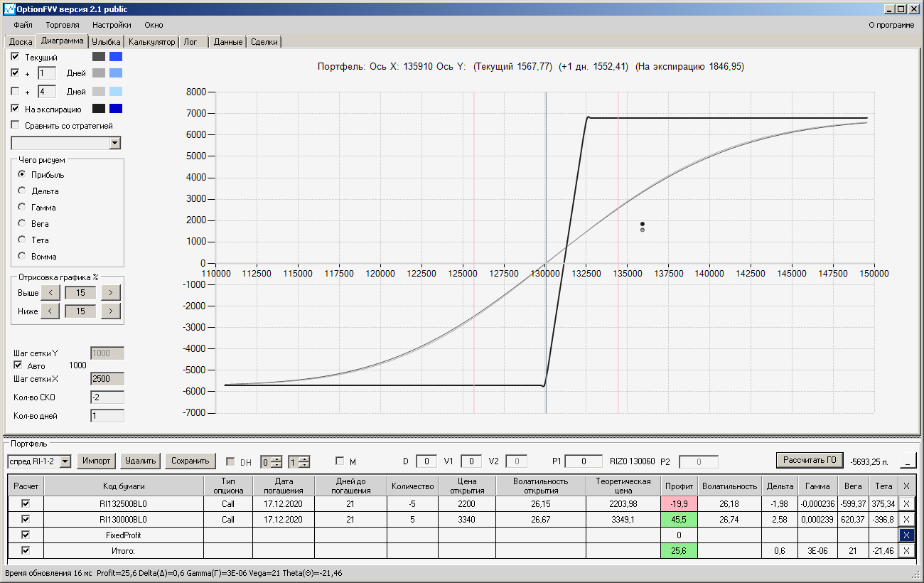Uncheck the Расчет box for RI130000BL0
The image size is (924, 583).
coord(26,520)
